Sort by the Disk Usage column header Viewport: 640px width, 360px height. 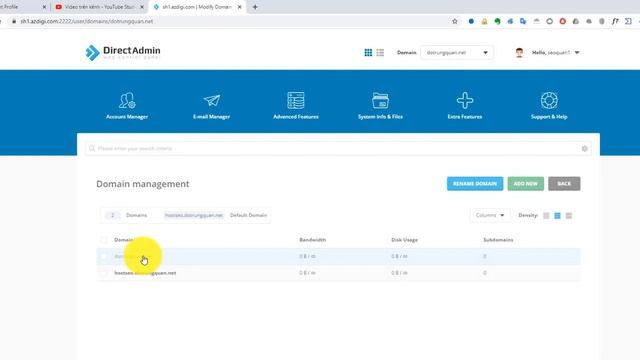404,240
